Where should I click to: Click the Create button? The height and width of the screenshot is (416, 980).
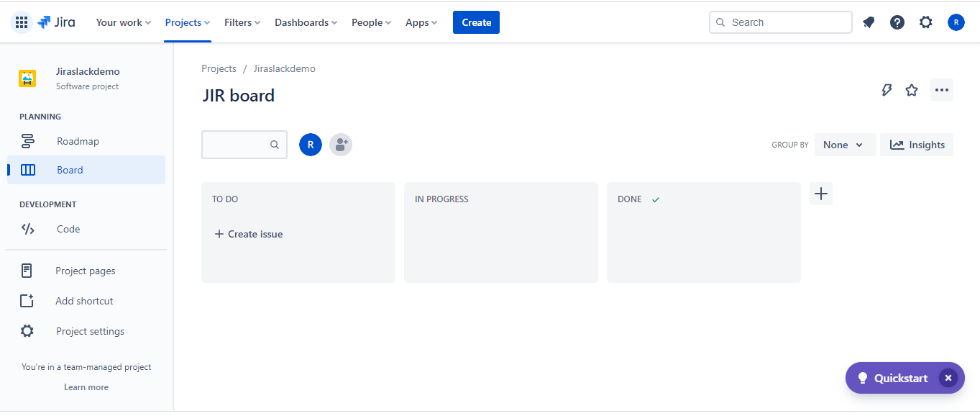(x=475, y=22)
